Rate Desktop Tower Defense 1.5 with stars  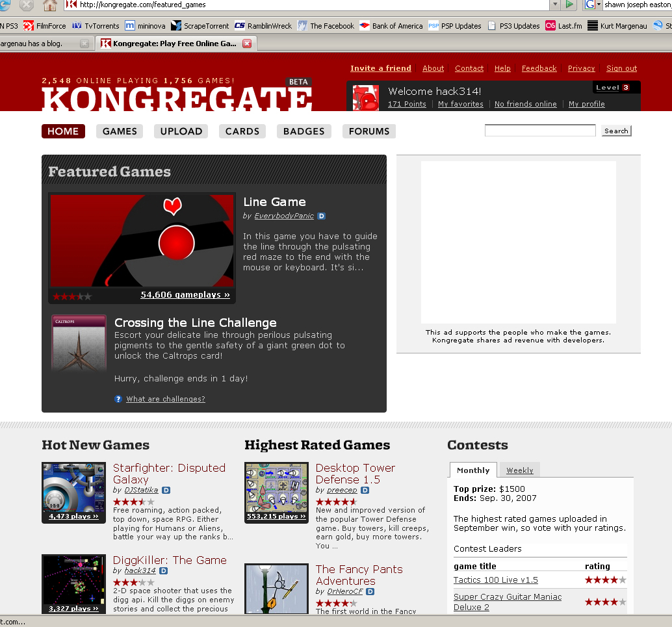coord(337,502)
